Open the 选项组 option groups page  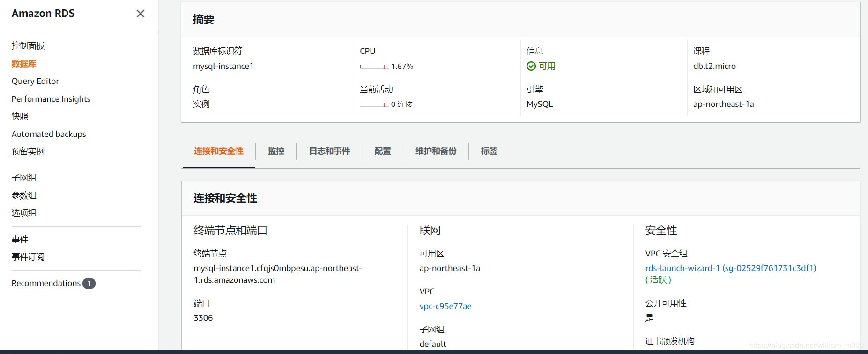24,213
